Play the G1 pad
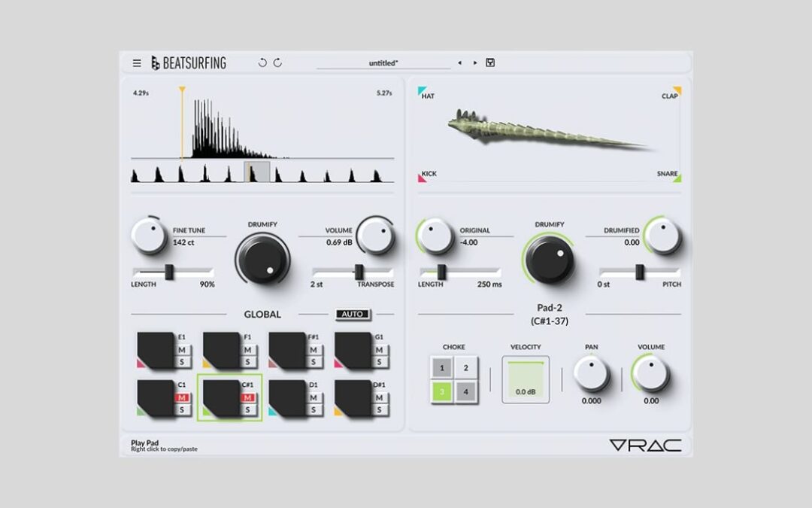Viewport: 812px width, 508px height. [x=353, y=351]
